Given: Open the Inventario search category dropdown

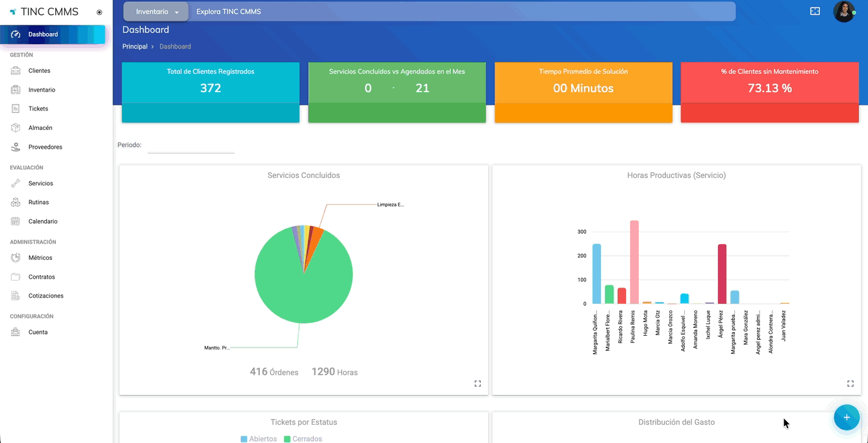Looking at the screenshot, I should pos(157,12).
